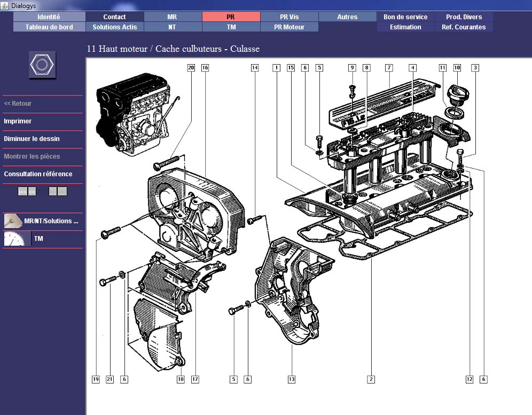The height and width of the screenshot is (415, 532).
Task: Click Imprimer to print the diagram
Action: coord(18,121)
